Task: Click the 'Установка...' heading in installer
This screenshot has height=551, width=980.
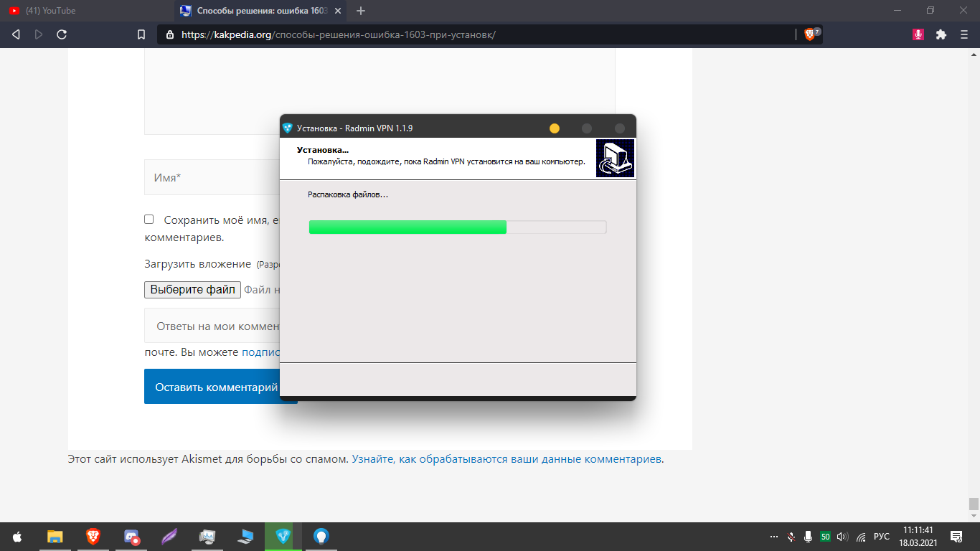Action: [323, 150]
